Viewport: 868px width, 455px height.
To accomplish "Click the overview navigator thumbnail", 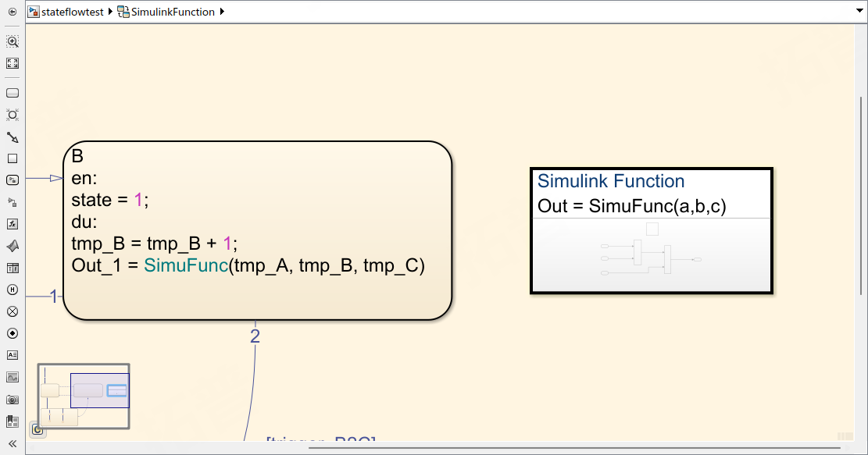I will point(83,396).
